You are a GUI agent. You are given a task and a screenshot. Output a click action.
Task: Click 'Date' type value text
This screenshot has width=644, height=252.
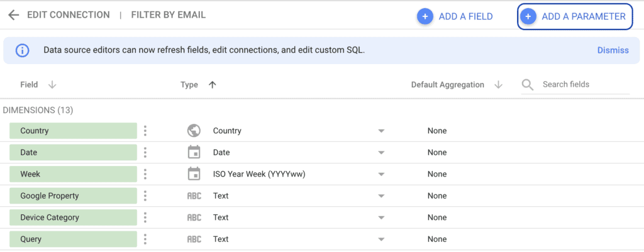point(221,152)
